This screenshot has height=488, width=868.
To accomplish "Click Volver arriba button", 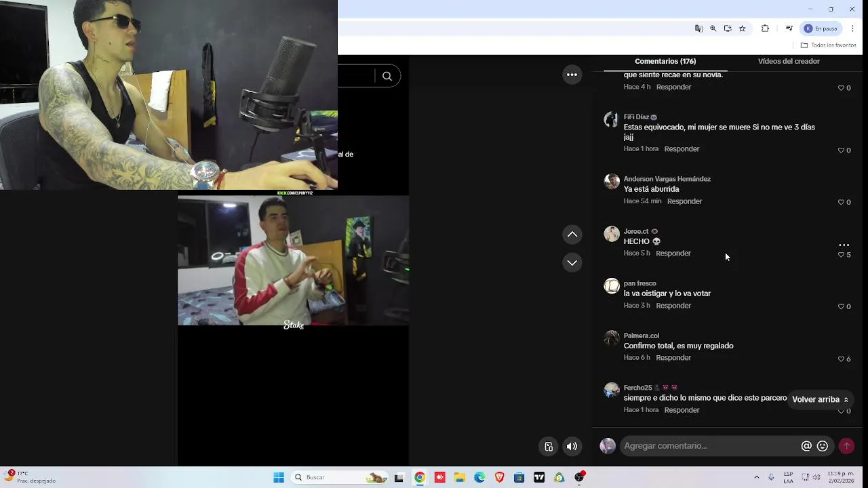I will (x=820, y=400).
